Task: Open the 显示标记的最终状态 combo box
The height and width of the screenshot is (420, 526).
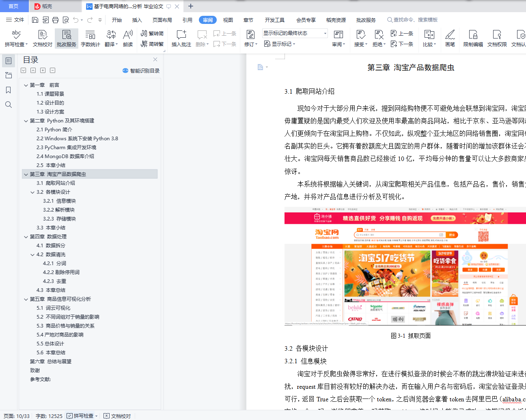Action: [295, 33]
